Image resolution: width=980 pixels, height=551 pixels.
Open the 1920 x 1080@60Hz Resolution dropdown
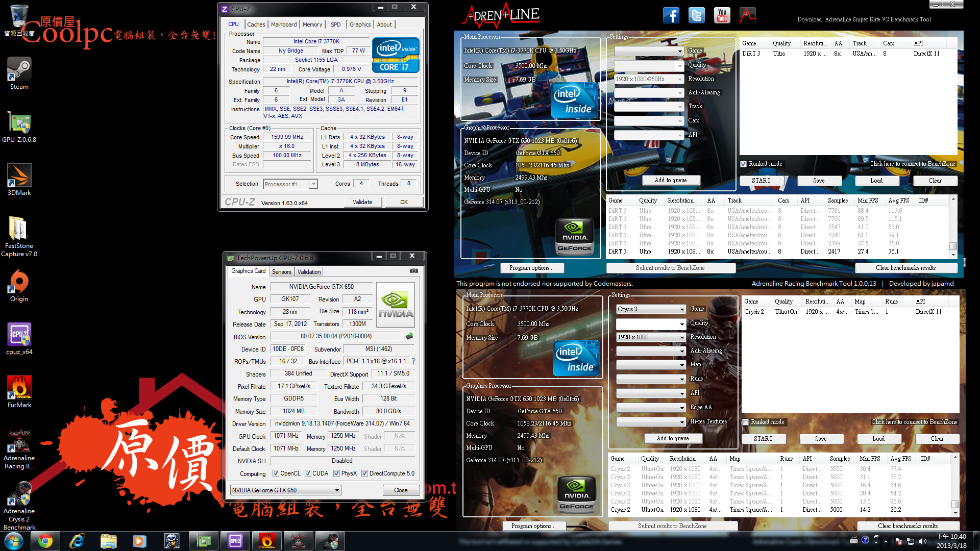tap(649, 79)
